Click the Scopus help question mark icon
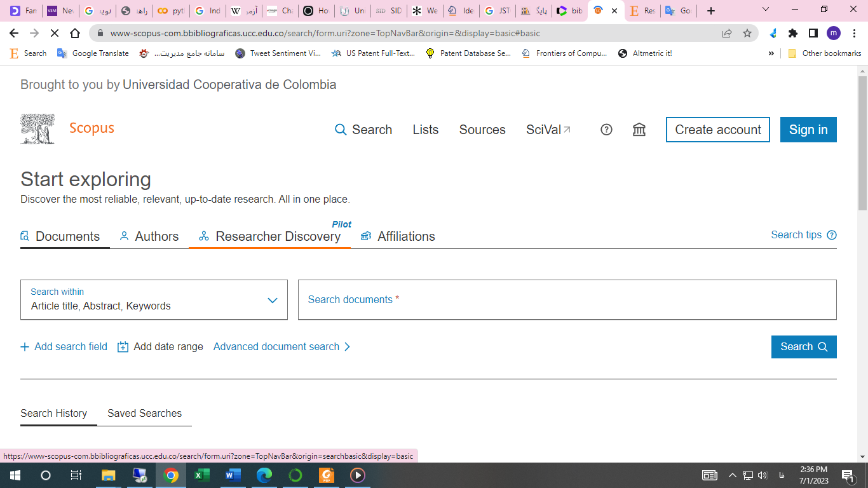This screenshot has height=488, width=868. pyautogui.click(x=606, y=130)
